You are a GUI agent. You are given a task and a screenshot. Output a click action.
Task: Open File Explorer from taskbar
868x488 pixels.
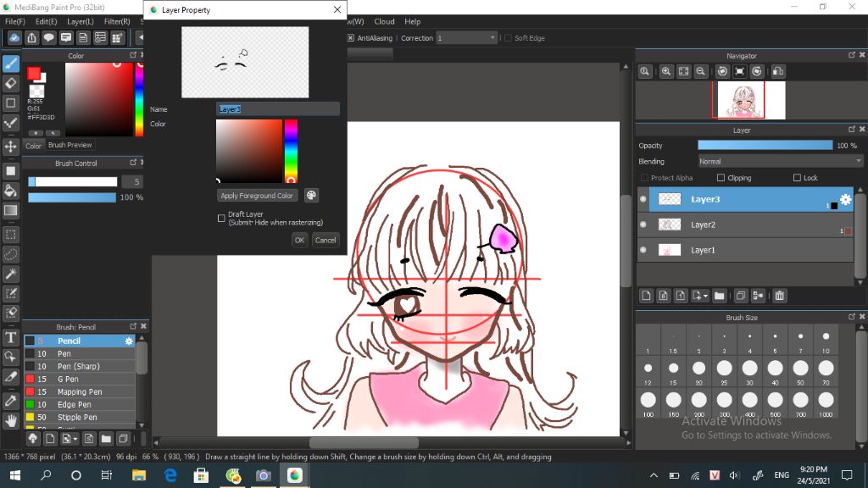(139, 475)
